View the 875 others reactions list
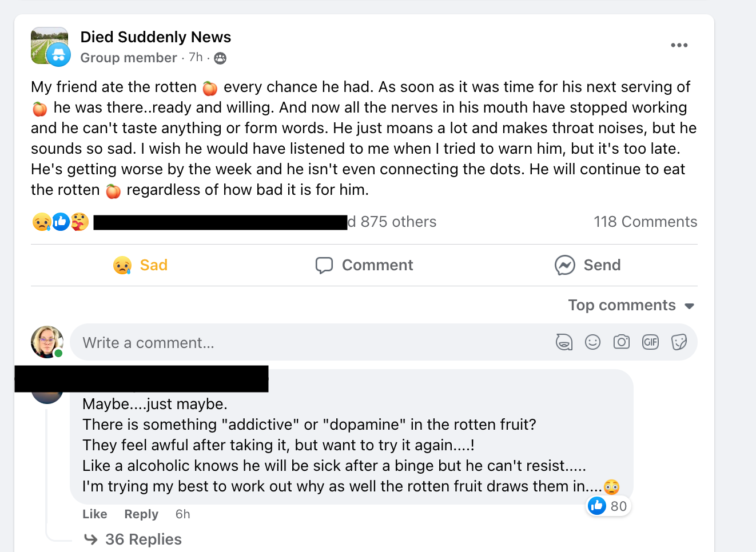The width and height of the screenshot is (756, 552). click(x=398, y=222)
